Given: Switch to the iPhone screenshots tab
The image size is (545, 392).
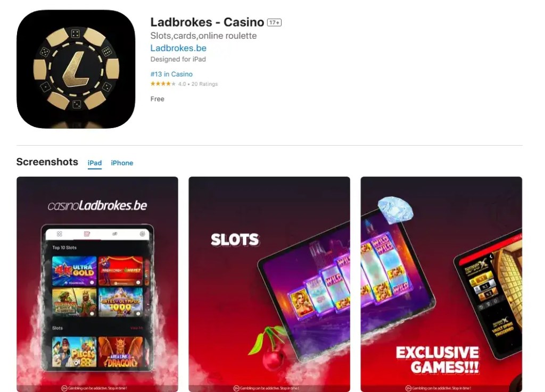Looking at the screenshot, I should [122, 163].
